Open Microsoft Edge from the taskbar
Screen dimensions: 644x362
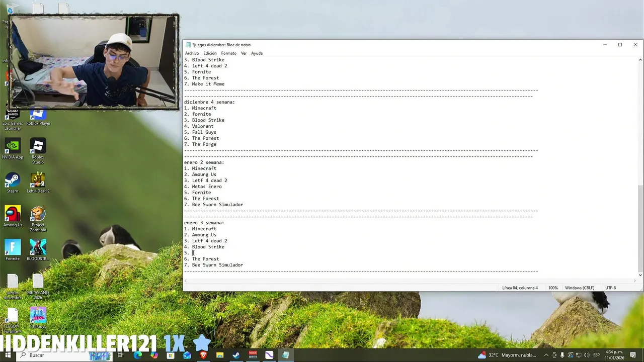[x=137, y=355]
